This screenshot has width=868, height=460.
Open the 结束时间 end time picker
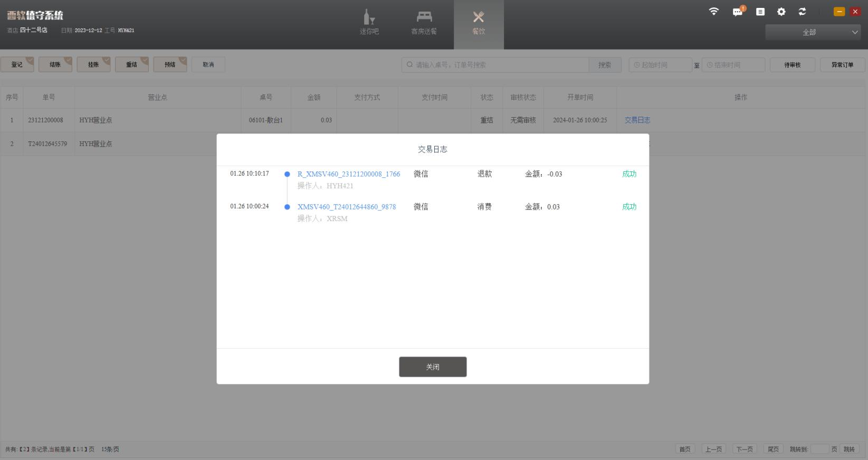(x=733, y=65)
